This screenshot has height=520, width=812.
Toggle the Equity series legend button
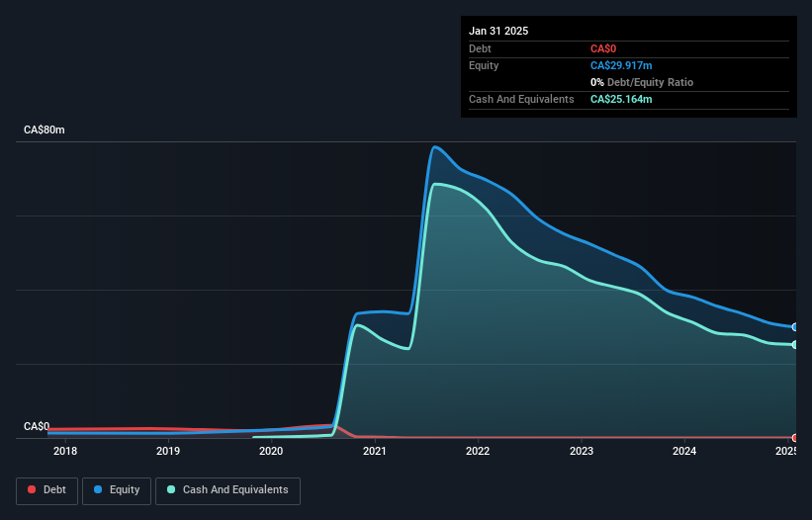[x=117, y=490]
